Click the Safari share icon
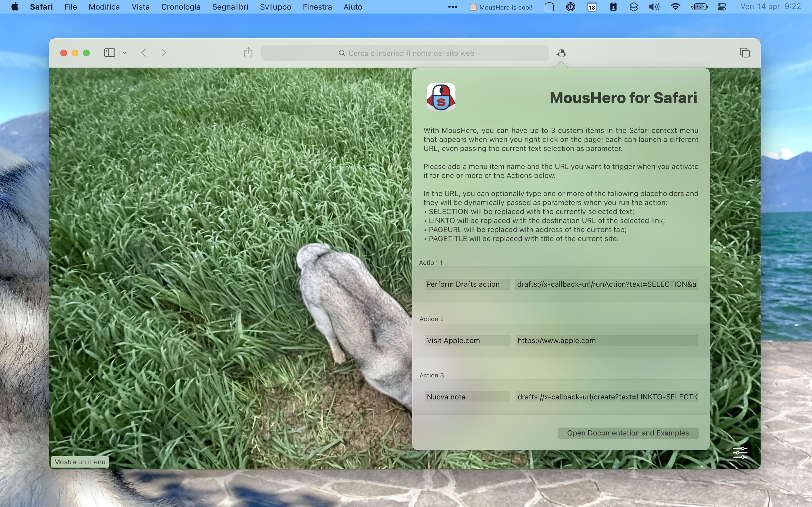This screenshot has height=507, width=812. [x=248, y=53]
